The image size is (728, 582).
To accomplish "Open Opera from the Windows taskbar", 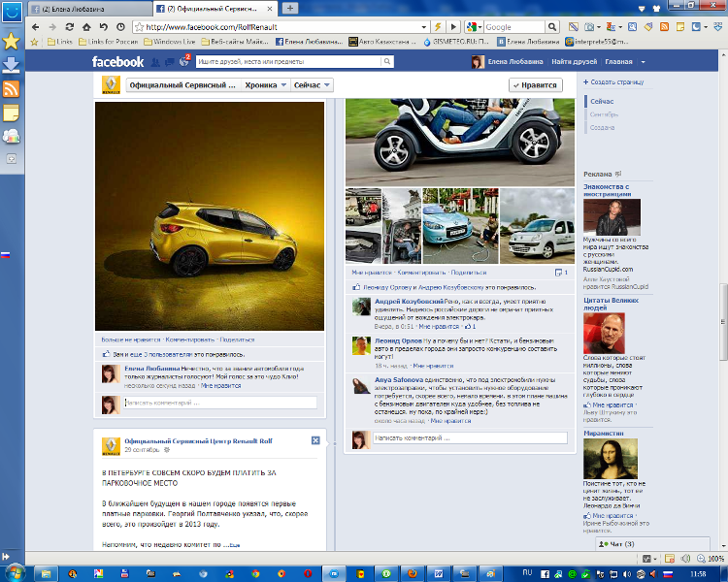I will (308, 573).
